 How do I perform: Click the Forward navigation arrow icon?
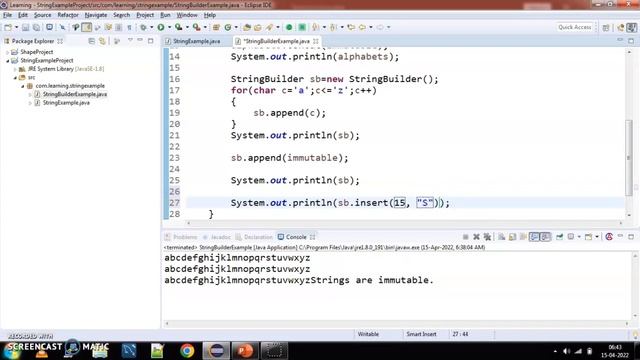pyautogui.click(x=380, y=27)
